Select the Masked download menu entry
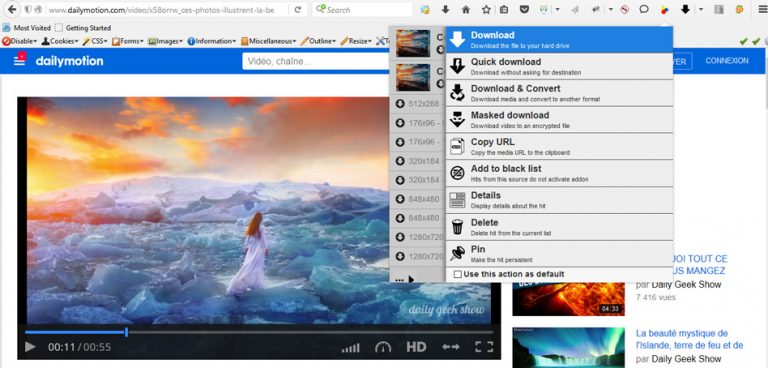Viewport: 768px width, 368px height. click(559, 120)
